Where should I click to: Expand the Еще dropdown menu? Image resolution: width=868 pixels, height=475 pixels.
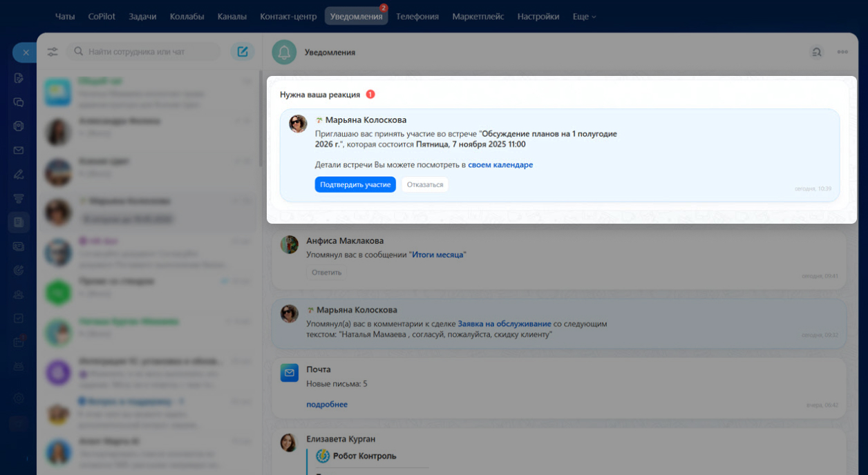click(584, 16)
